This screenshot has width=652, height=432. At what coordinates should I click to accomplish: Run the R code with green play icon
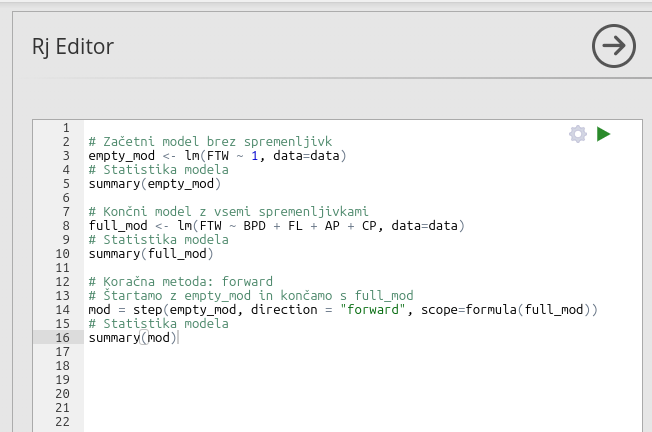pyautogui.click(x=603, y=134)
